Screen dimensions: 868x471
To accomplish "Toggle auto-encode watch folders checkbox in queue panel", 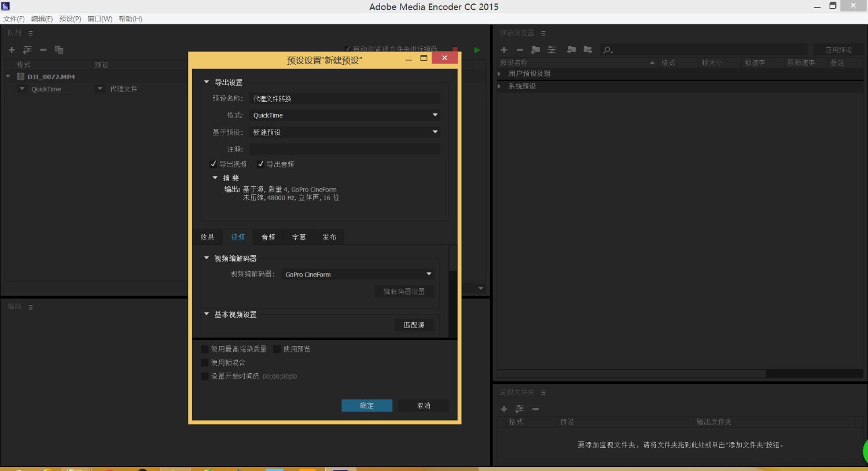I will pyautogui.click(x=347, y=49).
